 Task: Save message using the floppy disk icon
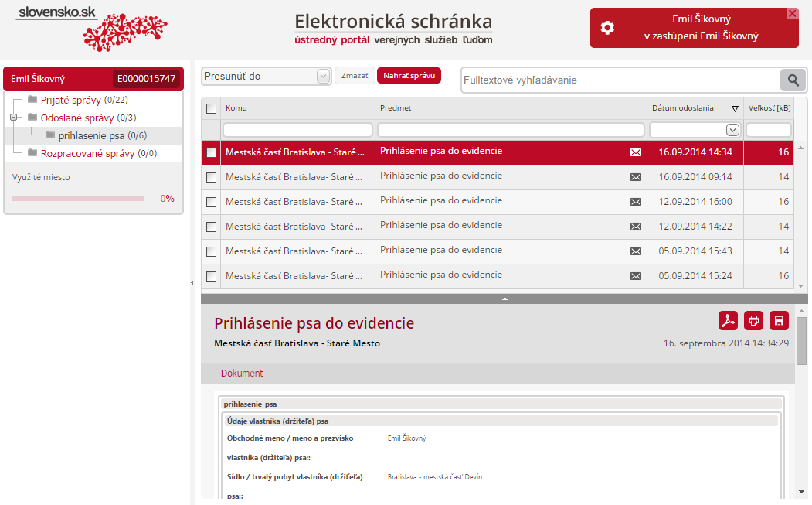click(x=779, y=321)
